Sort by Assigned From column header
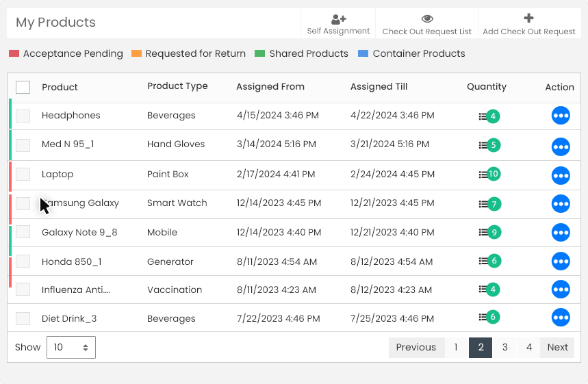The height and width of the screenshot is (384, 588). [270, 87]
